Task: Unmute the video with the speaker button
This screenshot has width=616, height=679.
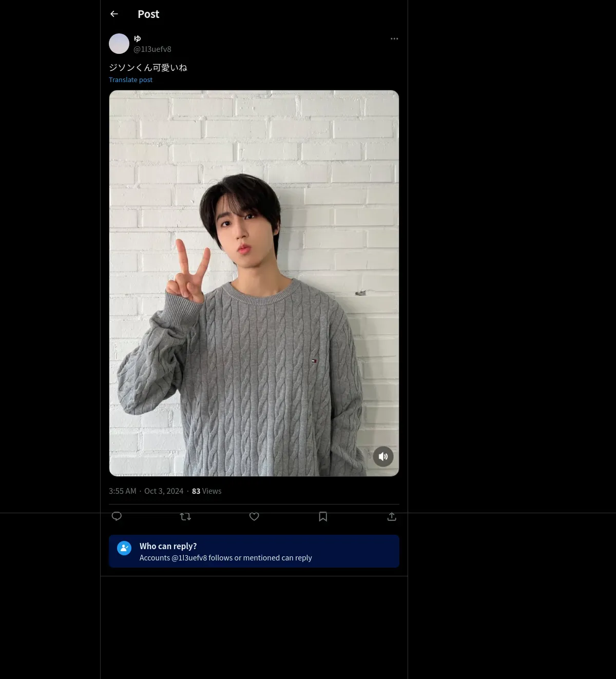Action: [383, 456]
